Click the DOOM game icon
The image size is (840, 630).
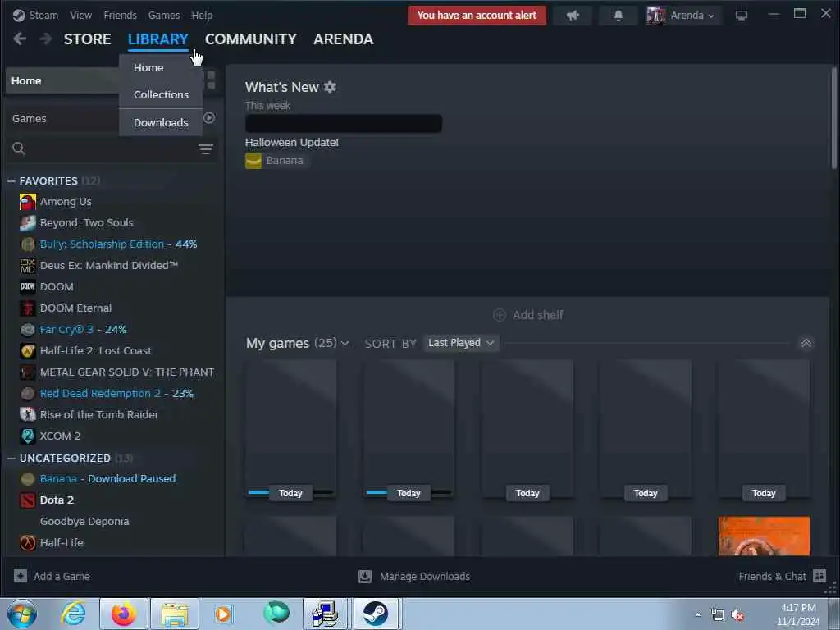click(x=28, y=286)
